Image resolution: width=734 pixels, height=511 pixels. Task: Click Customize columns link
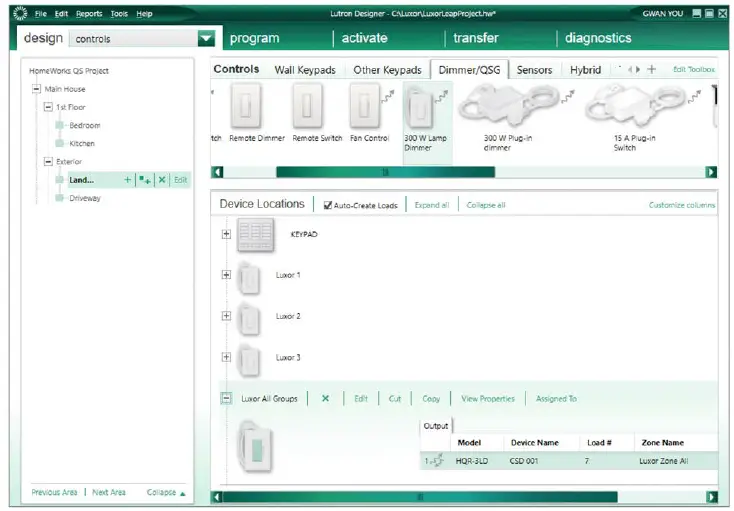(682, 205)
